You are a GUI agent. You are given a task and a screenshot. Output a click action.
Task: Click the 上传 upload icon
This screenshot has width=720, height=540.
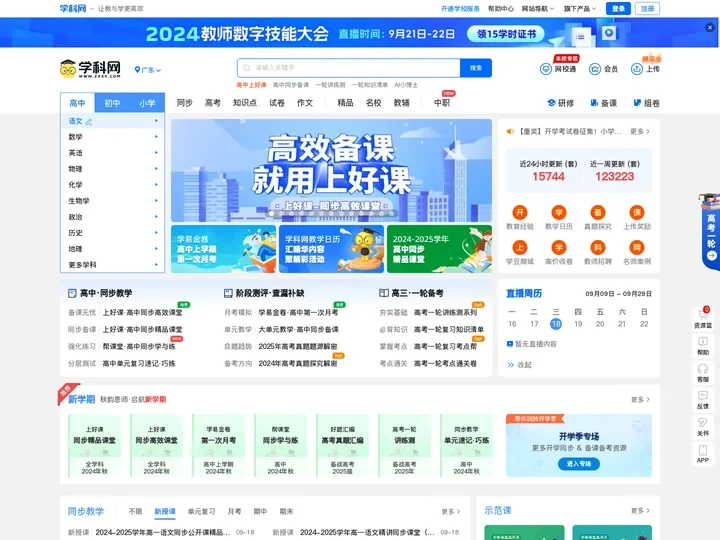[636, 69]
